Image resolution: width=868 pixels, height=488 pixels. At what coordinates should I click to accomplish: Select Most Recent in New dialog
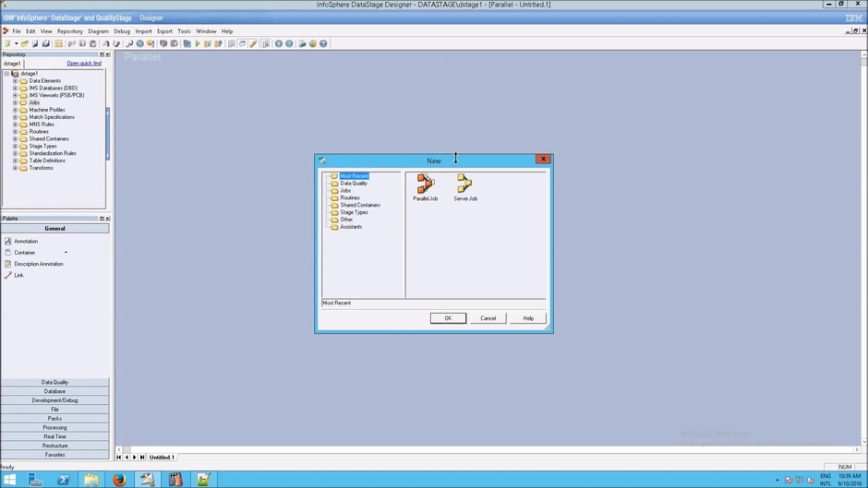pyautogui.click(x=355, y=176)
